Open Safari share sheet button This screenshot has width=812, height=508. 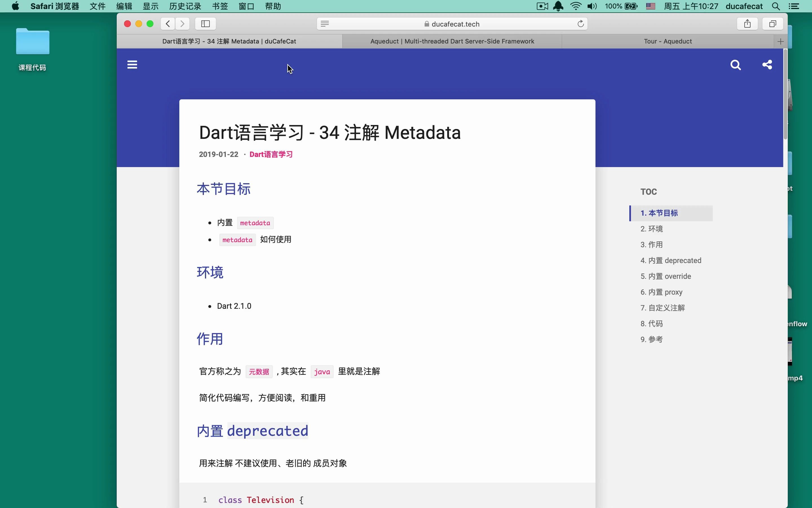coord(747,23)
